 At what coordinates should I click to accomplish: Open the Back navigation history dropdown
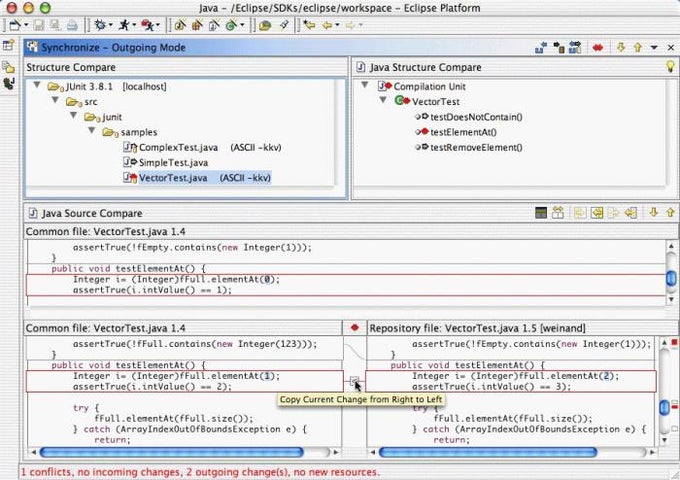click(337, 25)
